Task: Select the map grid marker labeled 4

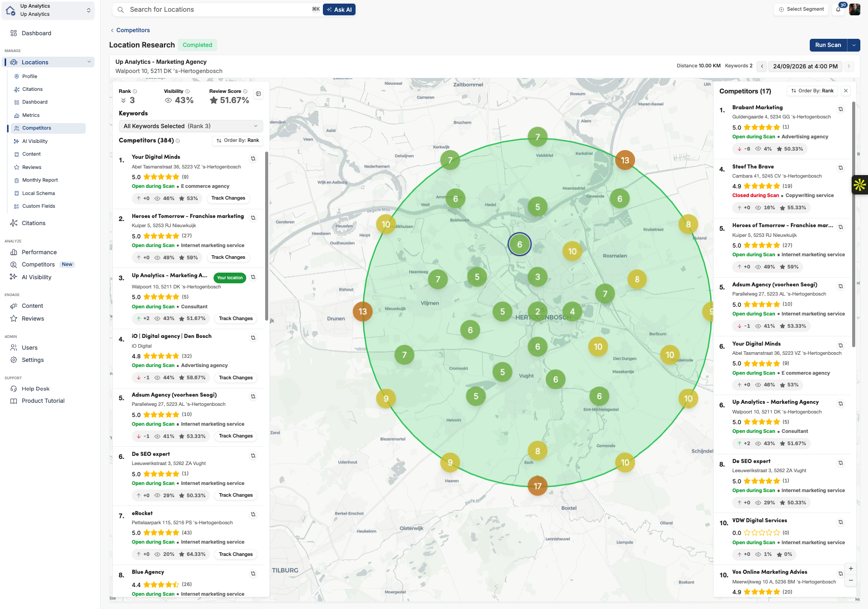Action: coord(572,312)
